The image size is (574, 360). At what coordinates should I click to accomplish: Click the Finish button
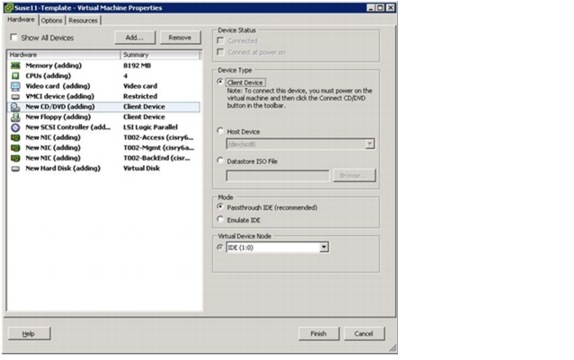point(318,334)
